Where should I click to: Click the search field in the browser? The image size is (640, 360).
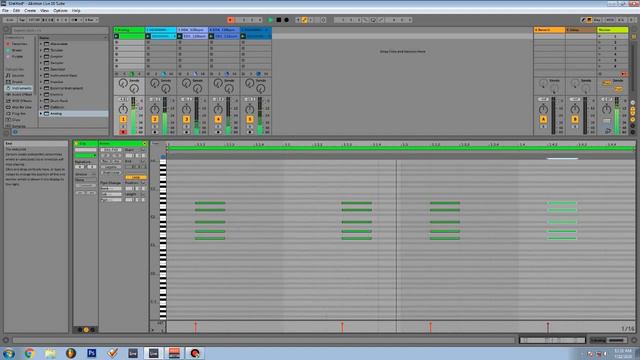point(60,30)
